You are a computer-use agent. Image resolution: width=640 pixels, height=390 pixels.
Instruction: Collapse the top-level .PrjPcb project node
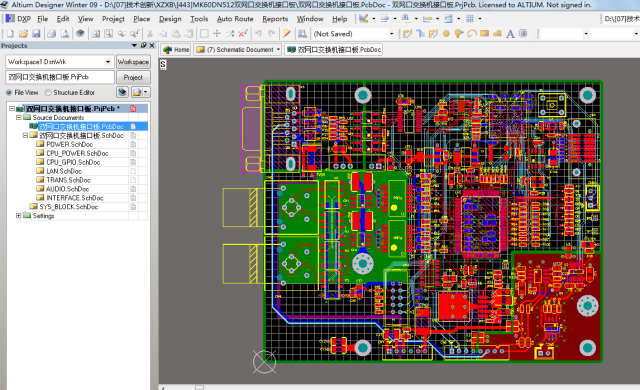(x=12, y=109)
